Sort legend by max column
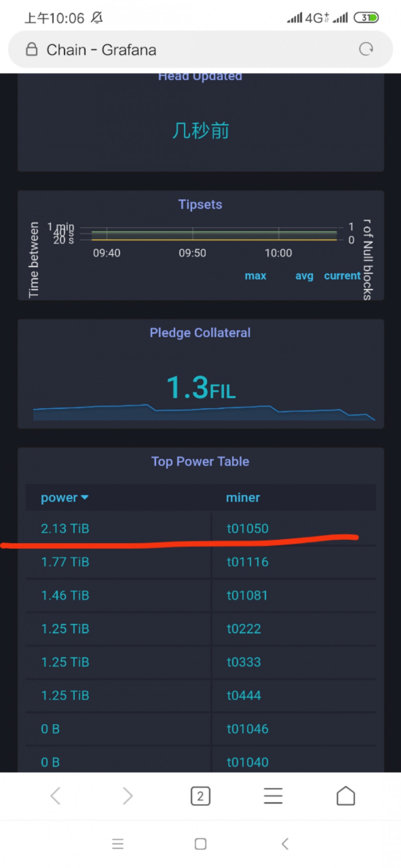This screenshot has height=868, width=401. [x=255, y=276]
